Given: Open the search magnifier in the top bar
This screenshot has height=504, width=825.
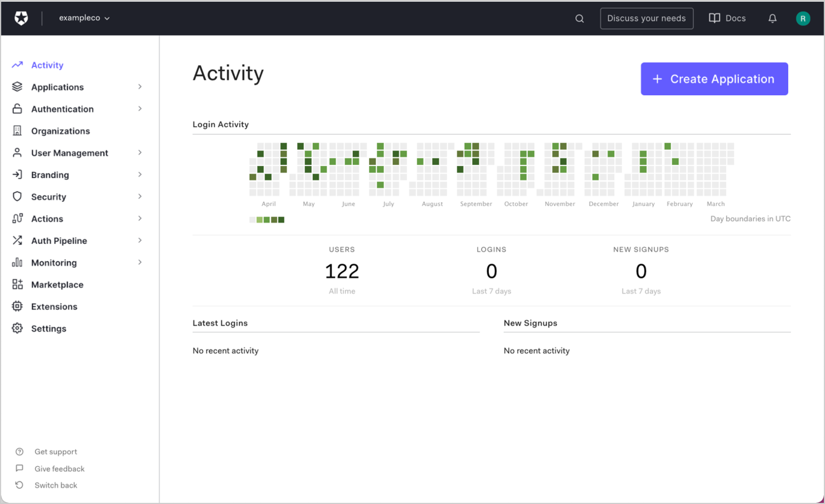Looking at the screenshot, I should [x=579, y=18].
